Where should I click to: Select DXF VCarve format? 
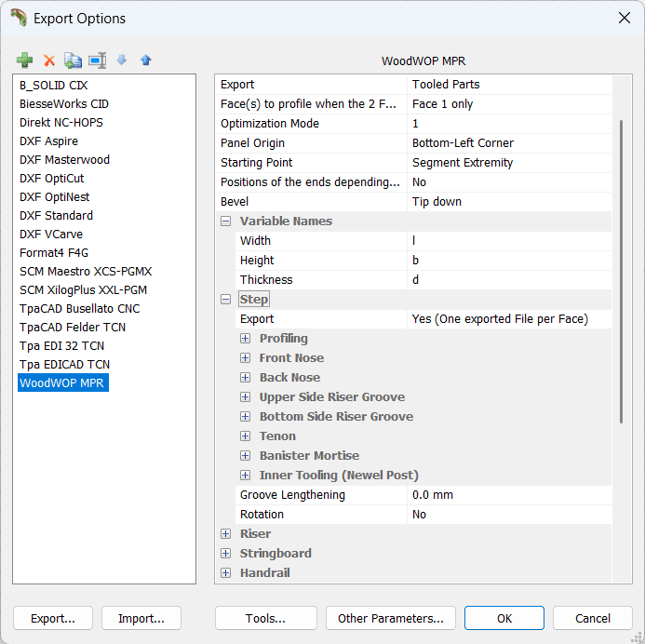coord(51,234)
